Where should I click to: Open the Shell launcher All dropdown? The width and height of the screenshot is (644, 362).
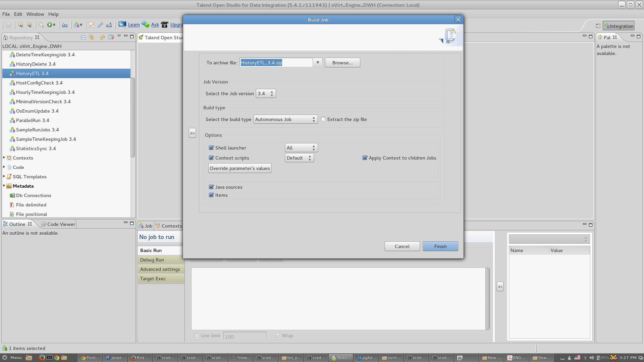click(x=301, y=148)
